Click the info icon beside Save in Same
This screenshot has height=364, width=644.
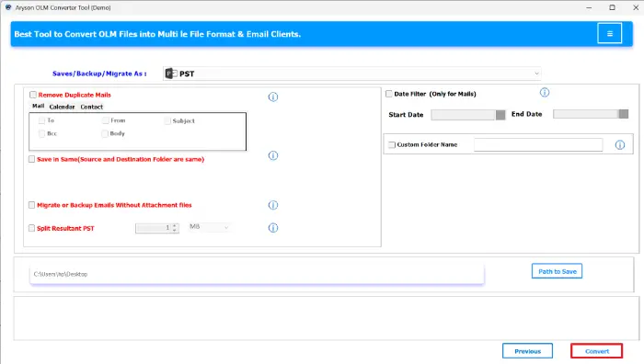pyautogui.click(x=273, y=155)
